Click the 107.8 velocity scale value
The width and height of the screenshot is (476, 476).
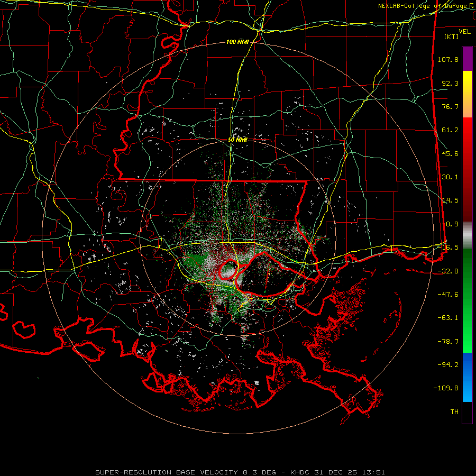pyautogui.click(x=448, y=59)
